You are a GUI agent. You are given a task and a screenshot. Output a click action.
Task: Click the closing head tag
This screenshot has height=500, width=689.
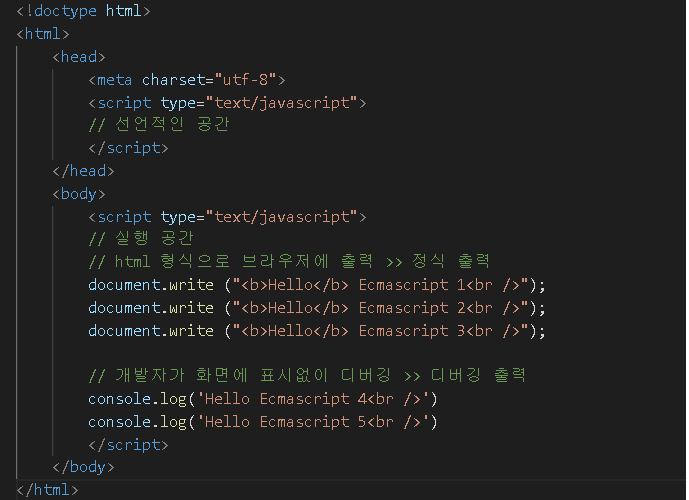pyautogui.click(x=83, y=171)
